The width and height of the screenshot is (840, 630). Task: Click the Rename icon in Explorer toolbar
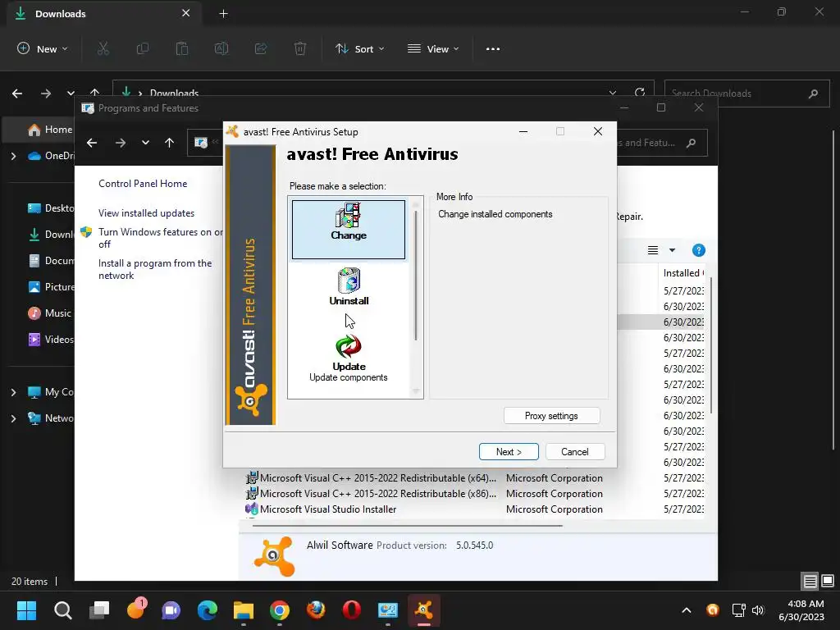click(x=221, y=48)
